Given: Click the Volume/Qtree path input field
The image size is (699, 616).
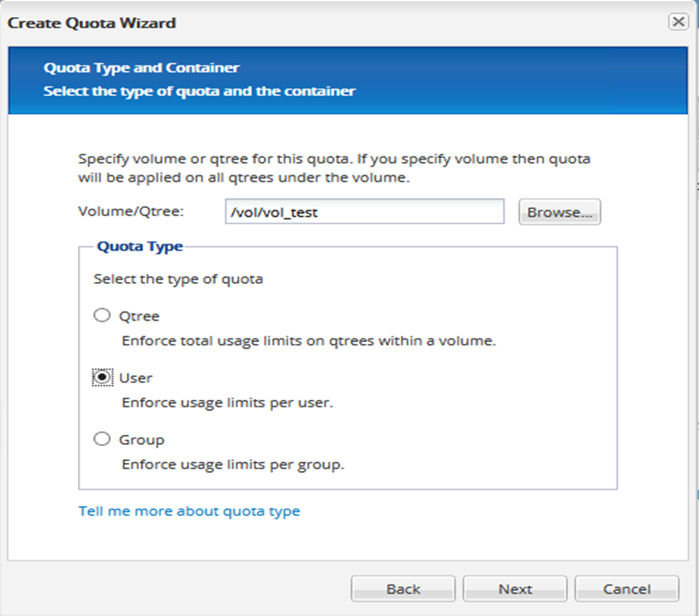Looking at the screenshot, I should point(363,212).
